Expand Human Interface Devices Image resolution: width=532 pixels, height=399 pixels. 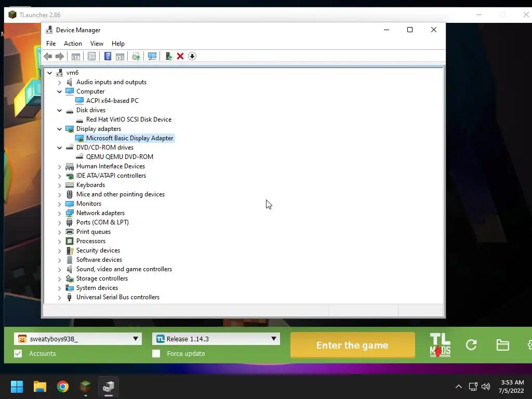(x=60, y=167)
